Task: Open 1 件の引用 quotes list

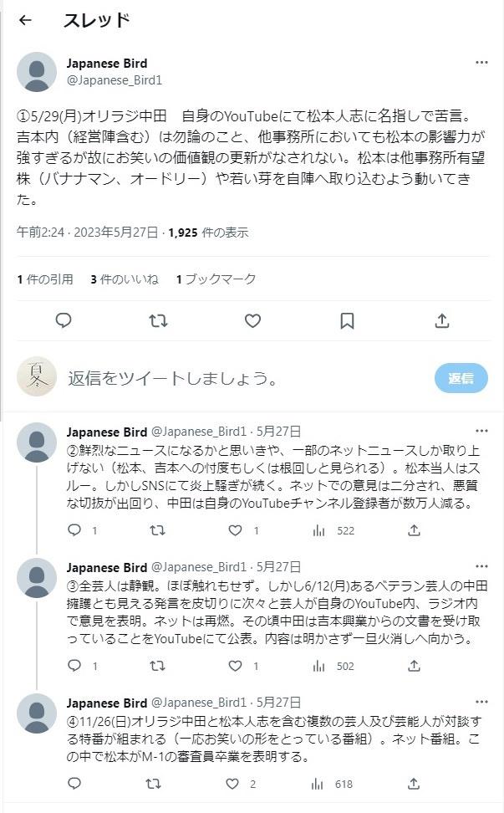Action: point(45,279)
